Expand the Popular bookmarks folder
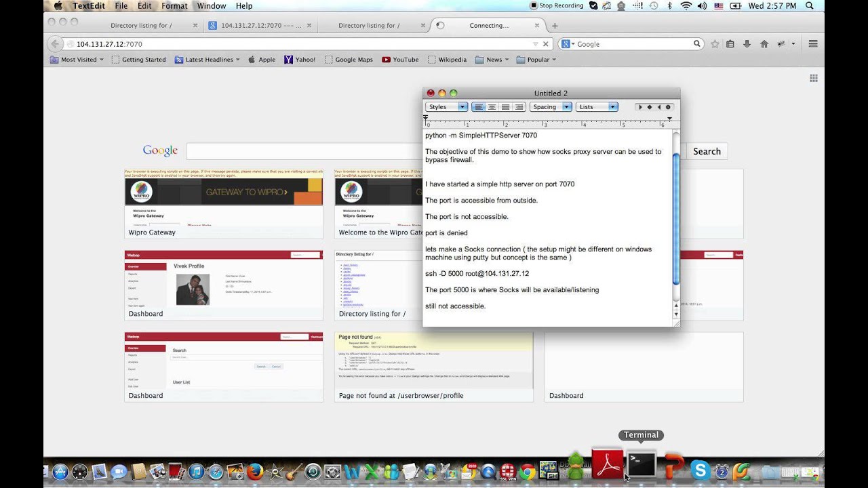868x488 pixels. 536,60
